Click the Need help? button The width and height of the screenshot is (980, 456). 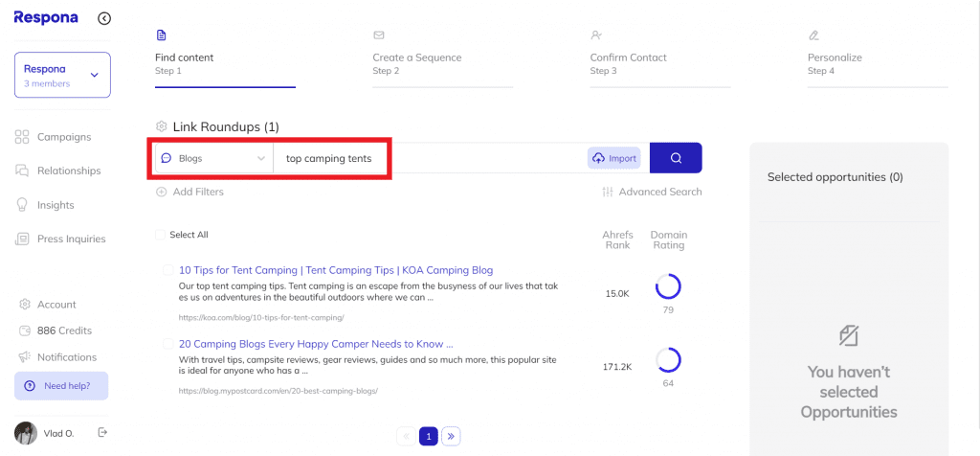(x=61, y=386)
